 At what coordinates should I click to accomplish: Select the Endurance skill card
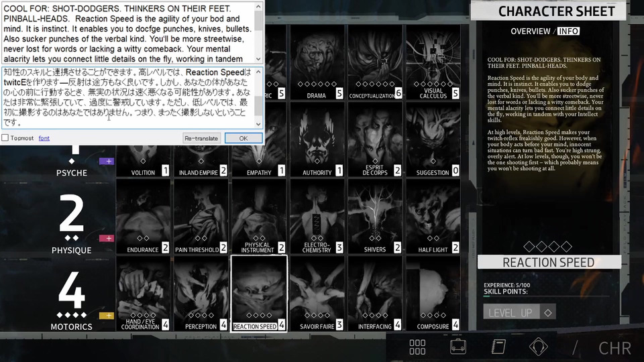(143, 217)
